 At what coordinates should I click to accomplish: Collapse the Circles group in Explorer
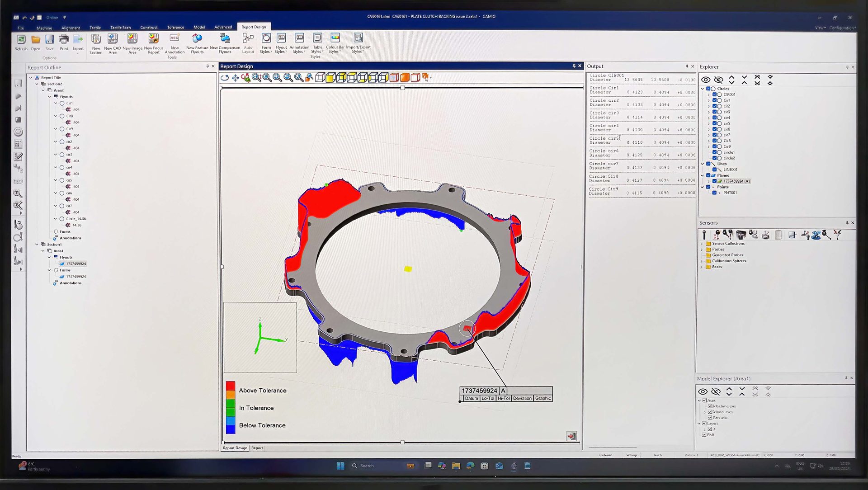[x=702, y=89]
